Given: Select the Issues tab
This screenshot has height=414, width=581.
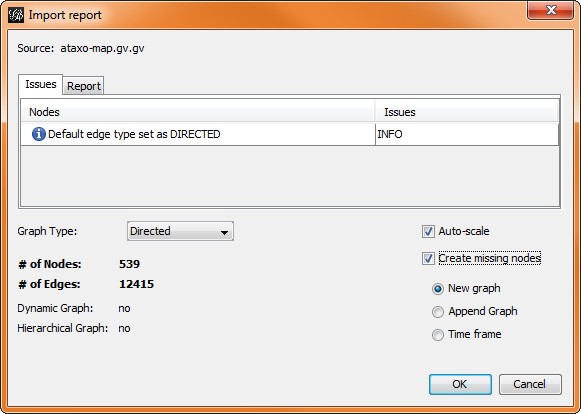Looking at the screenshot, I should pos(40,85).
